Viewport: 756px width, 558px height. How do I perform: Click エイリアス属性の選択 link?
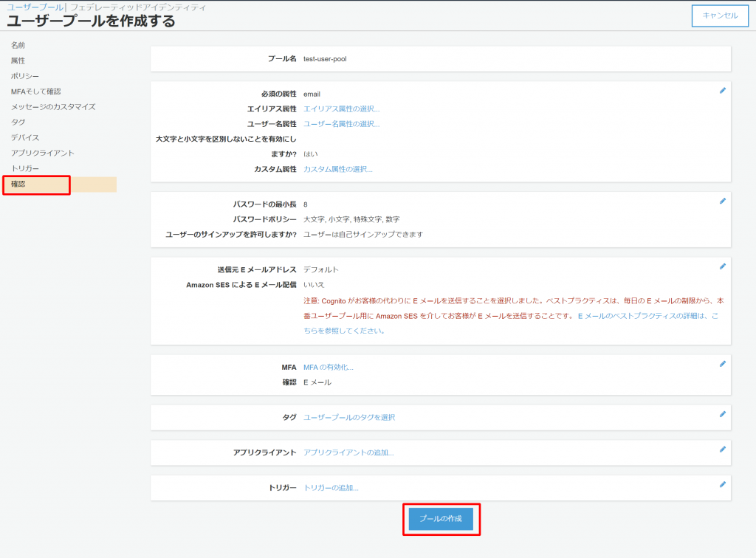[x=341, y=109]
